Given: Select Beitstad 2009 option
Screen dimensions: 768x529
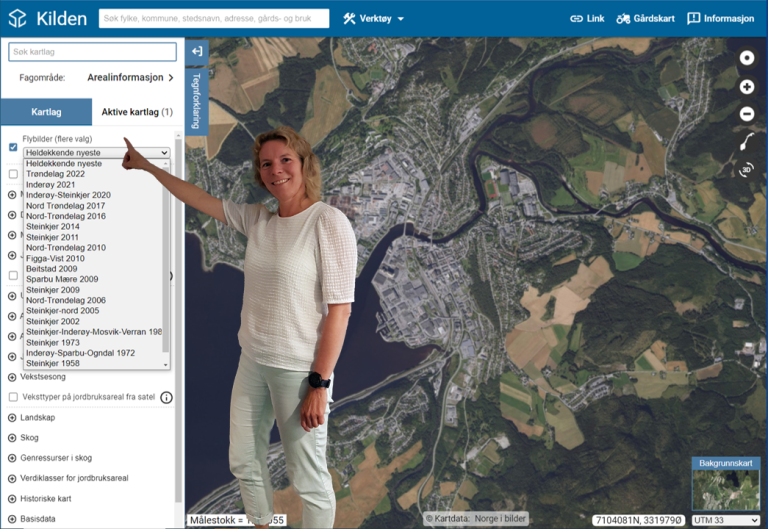Looking at the screenshot, I should tap(51, 268).
